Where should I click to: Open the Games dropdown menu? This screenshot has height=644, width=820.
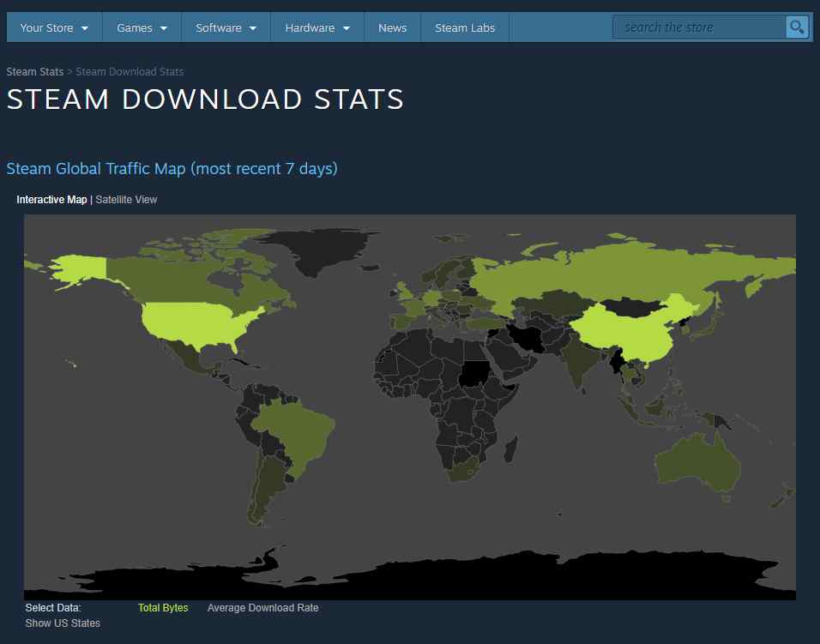pyautogui.click(x=135, y=27)
